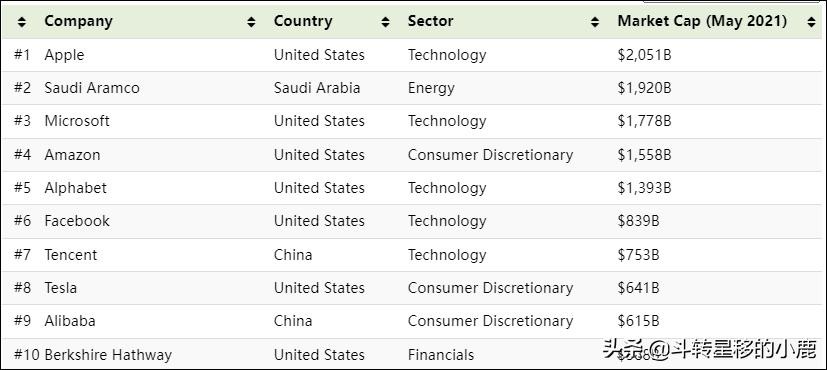Click Facebook in row six
The width and height of the screenshot is (827, 370).
pos(77,221)
